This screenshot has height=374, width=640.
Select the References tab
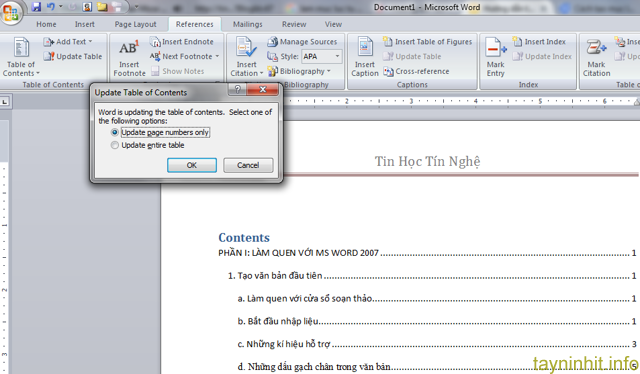click(195, 24)
